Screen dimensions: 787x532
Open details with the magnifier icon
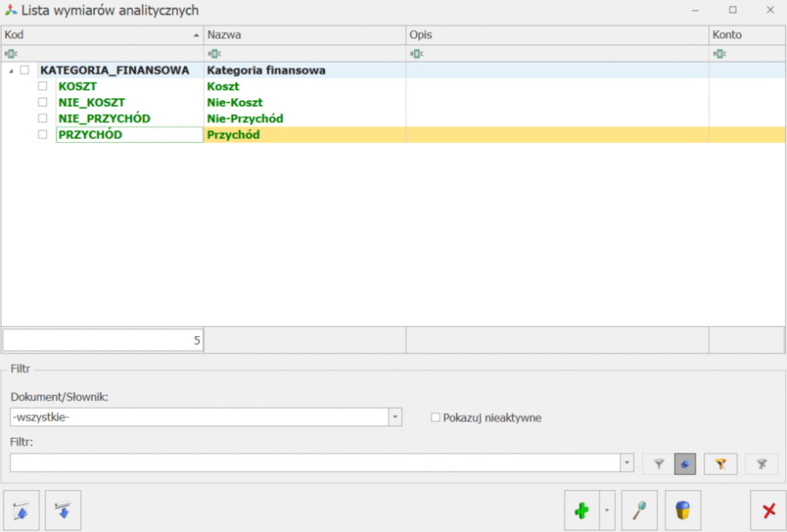638,511
